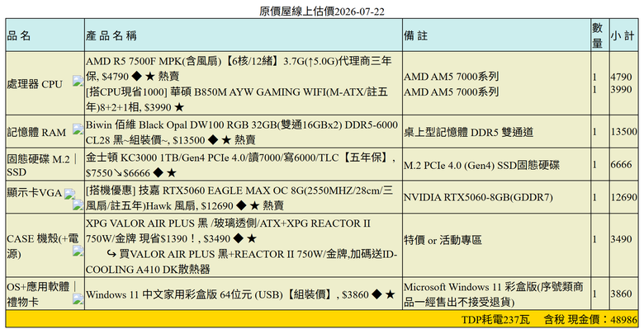
Task: Click the image icon beside 處理器 CPU
Action: (x=78, y=81)
